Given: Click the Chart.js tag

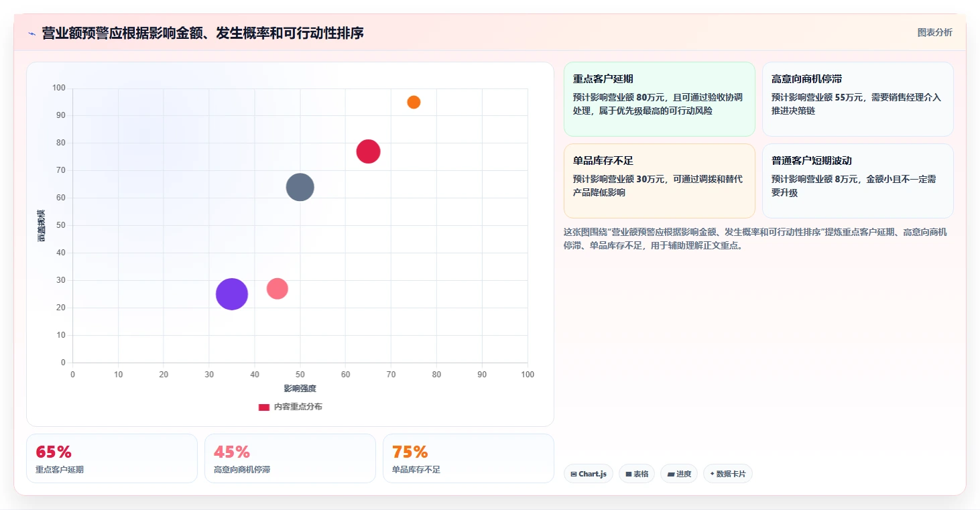Looking at the screenshot, I should pyautogui.click(x=589, y=474).
